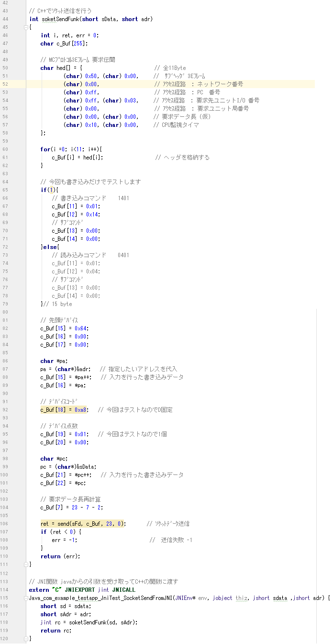Screen dimensions: 334x644
Task: Click the return rc statement on line 119
Action: [x=57, y=630]
